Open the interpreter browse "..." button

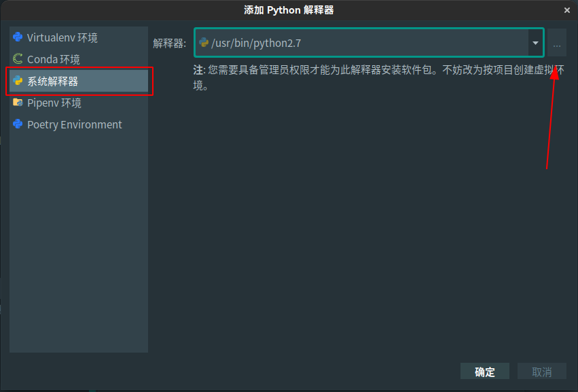(557, 43)
